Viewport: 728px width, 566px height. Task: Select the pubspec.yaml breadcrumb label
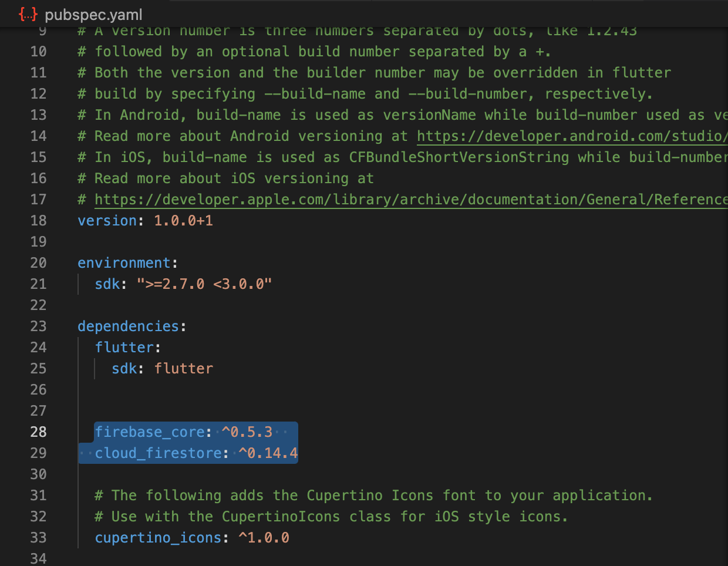point(93,15)
